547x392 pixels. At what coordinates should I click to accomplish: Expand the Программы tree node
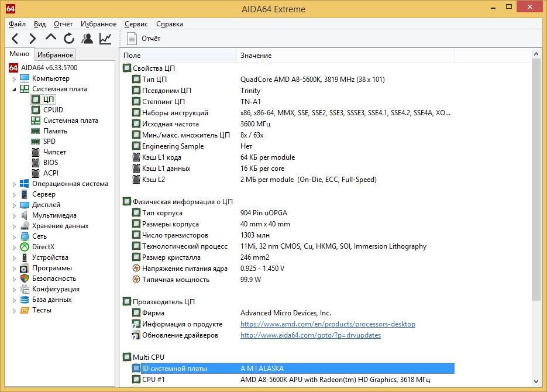(14, 269)
